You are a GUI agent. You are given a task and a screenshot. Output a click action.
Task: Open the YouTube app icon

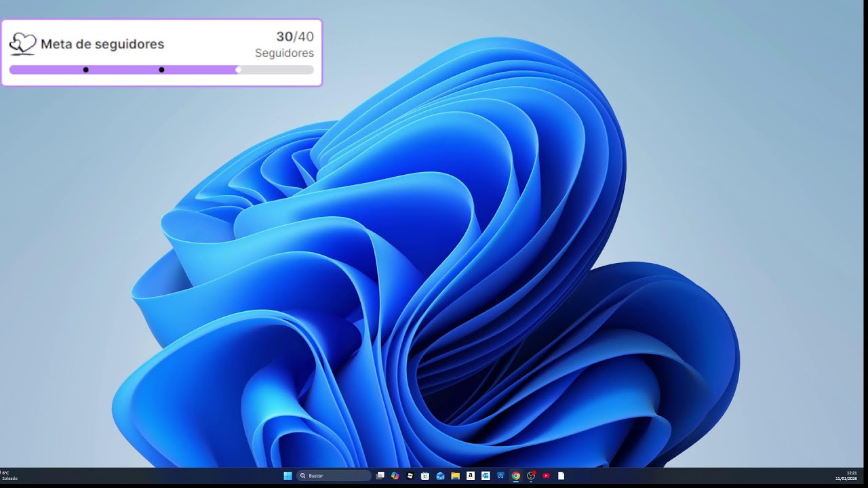(546, 476)
